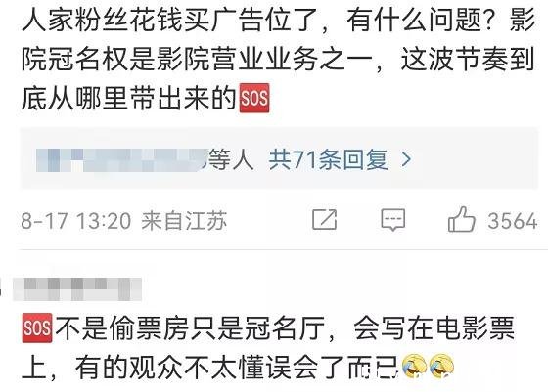
Task: Click the 8-17 13:20 timestamp
Action: click(x=76, y=221)
